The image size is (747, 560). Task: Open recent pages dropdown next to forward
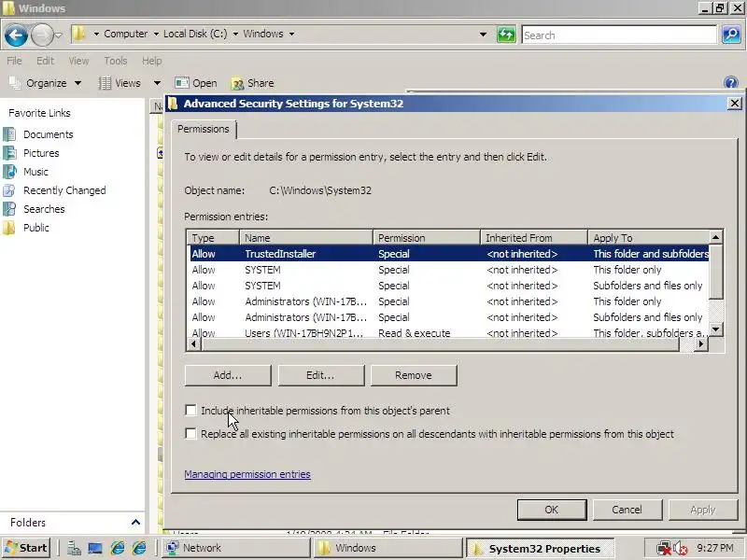[x=58, y=35]
